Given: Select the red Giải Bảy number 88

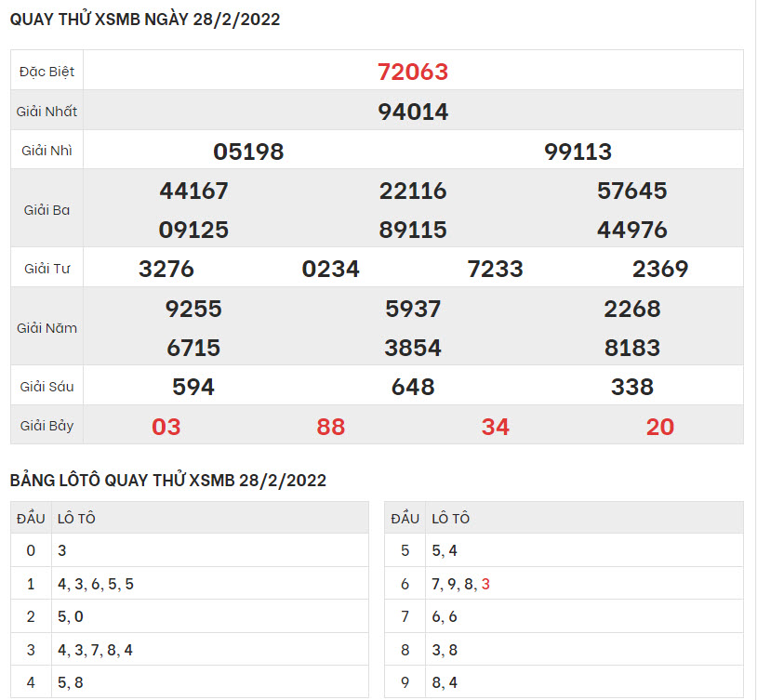Looking at the screenshot, I should click(330, 427).
